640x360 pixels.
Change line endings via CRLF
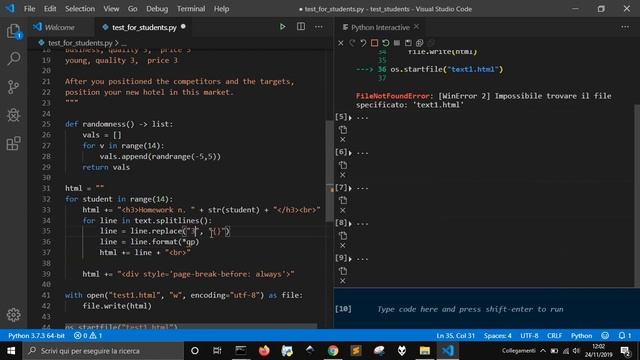point(554,336)
